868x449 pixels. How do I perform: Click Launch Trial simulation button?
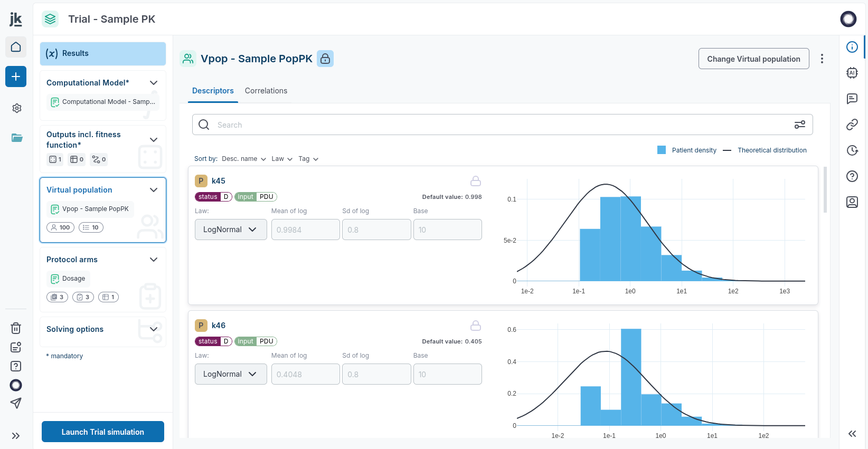pyautogui.click(x=103, y=432)
